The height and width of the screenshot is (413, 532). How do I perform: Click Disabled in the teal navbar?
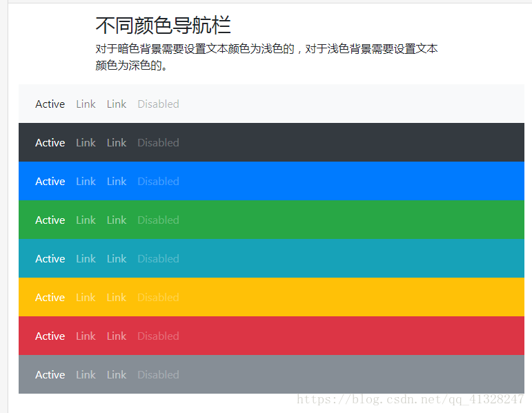pos(158,259)
